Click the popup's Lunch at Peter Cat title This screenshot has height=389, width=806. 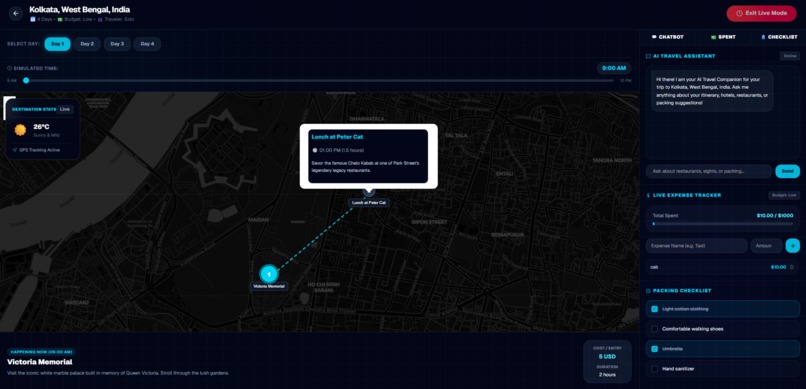coord(337,137)
